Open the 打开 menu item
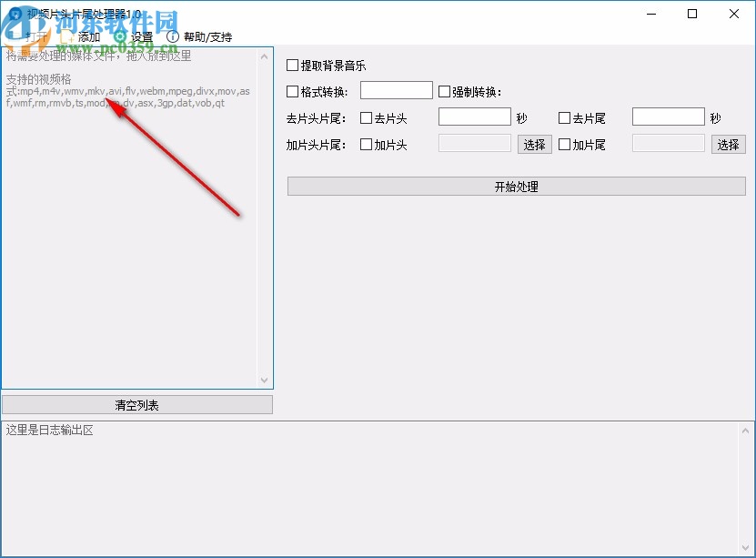The height and width of the screenshot is (558, 756). click(x=36, y=36)
